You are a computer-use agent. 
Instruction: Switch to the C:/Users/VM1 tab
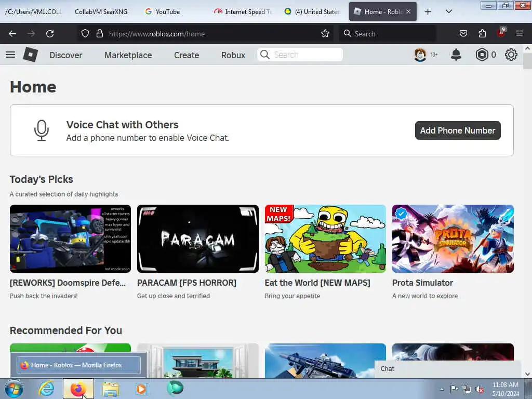[33, 11]
